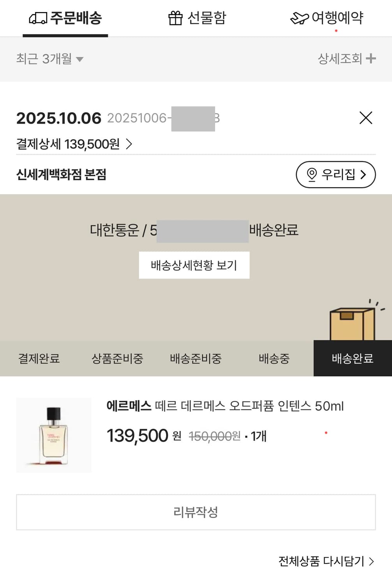Click 배송상세현황 보기 button
The image size is (392, 585).
pyautogui.click(x=194, y=265)
